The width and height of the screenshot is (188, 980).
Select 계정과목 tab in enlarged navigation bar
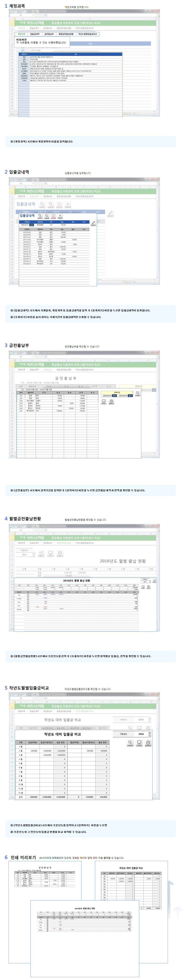click(21, 34)
